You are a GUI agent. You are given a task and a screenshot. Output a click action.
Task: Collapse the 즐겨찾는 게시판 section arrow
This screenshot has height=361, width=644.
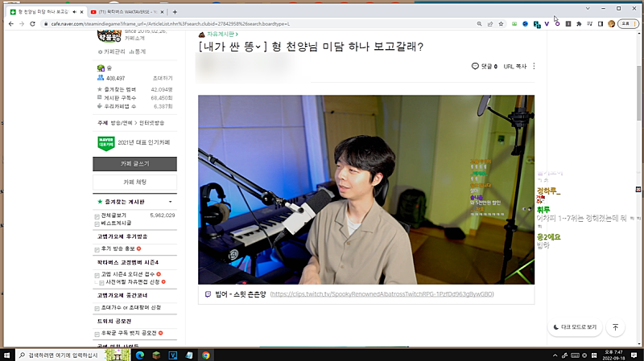(171, 202)
